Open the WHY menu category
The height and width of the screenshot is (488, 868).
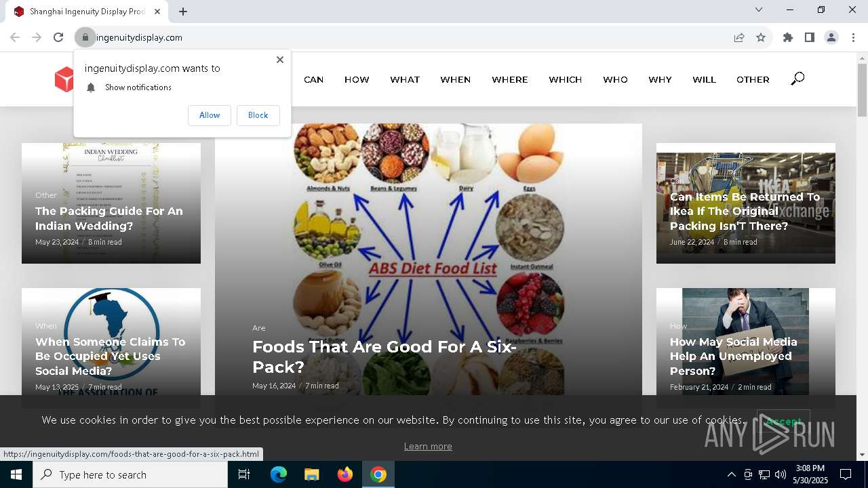pos(660,79)
